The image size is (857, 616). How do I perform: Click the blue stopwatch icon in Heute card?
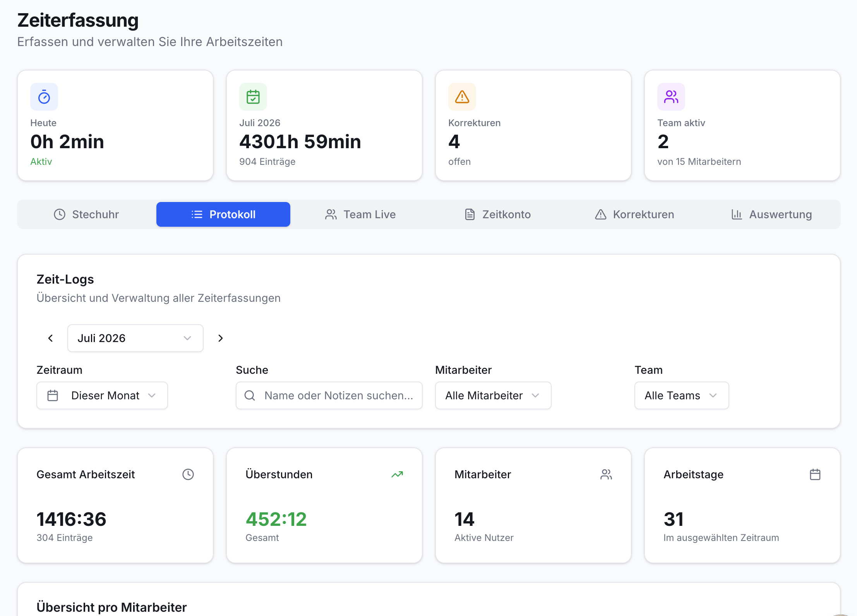click(44, 97)
